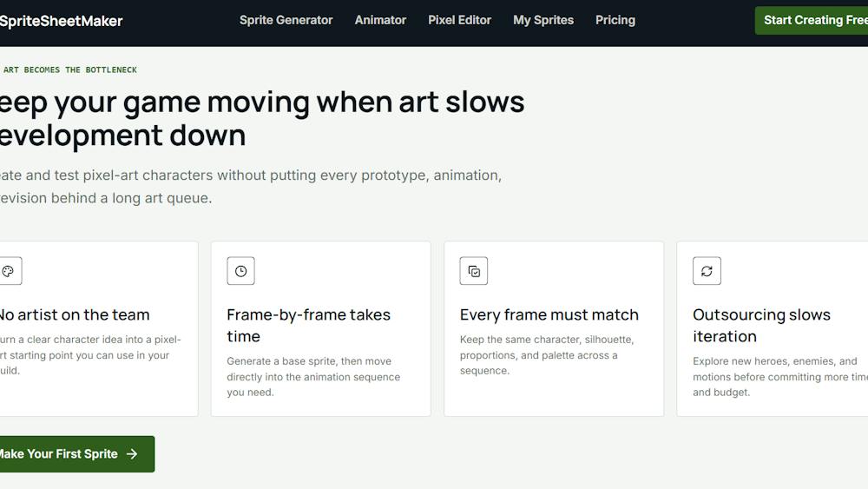Click the clock icon above Frame-by-frame
Image resolution: width=868 pixels, height=489 pixels.
pyautogui.click(x=240, y=271)
